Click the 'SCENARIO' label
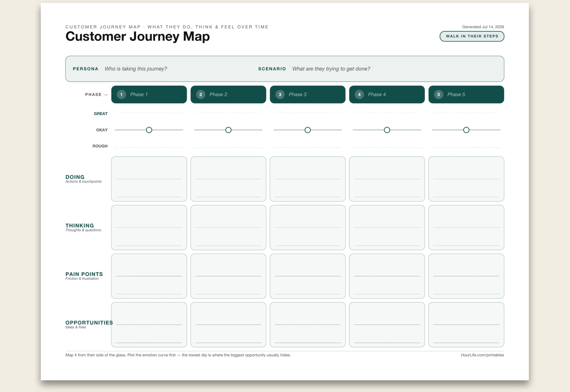This screenshot has width=570, height=392. pyautogui.click(x=272, y=69)
